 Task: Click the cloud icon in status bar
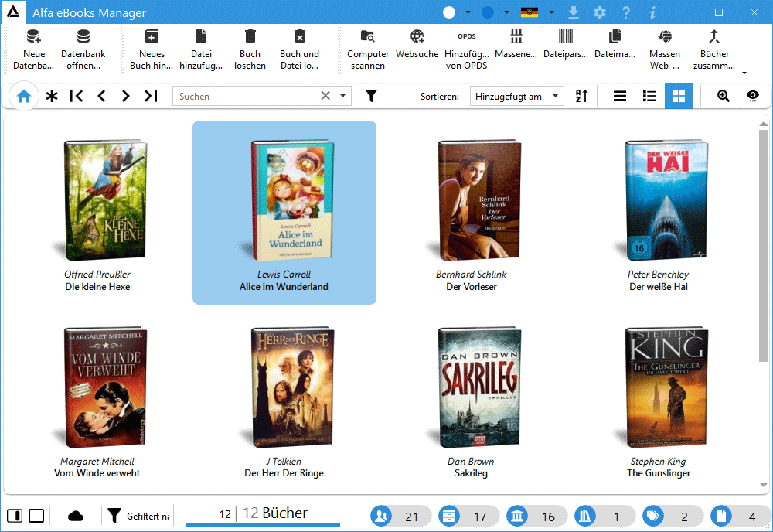pyautogui.click(x=76, y=516)
